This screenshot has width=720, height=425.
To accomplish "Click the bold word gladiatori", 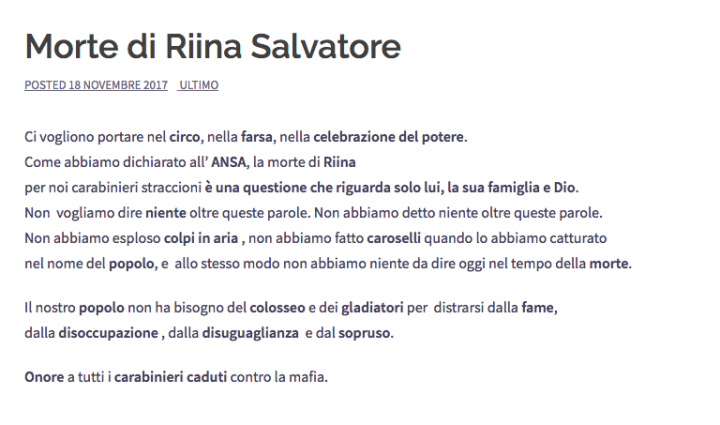I will click(x=372, y=307).
